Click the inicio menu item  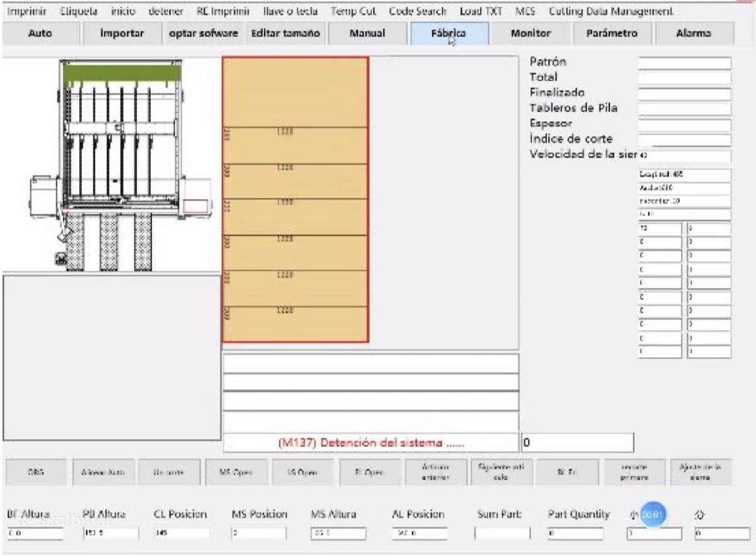point(123,11)
